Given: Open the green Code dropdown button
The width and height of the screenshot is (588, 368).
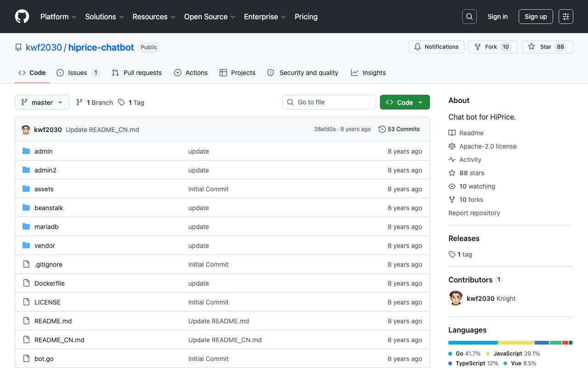Looking at the screenshot, I should coord(405,102).
